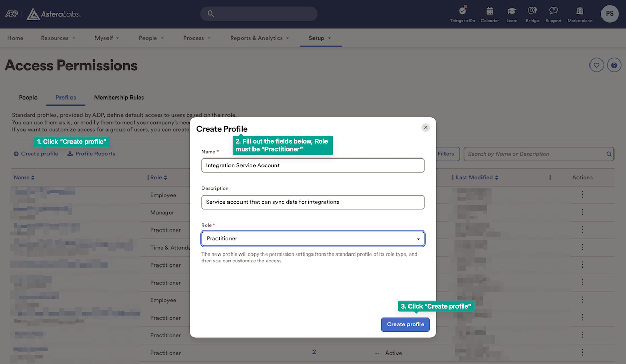Open the Reports & Analytics menu
The width and height of the screenshot is (626, 364).
click(x=260, y=38)
